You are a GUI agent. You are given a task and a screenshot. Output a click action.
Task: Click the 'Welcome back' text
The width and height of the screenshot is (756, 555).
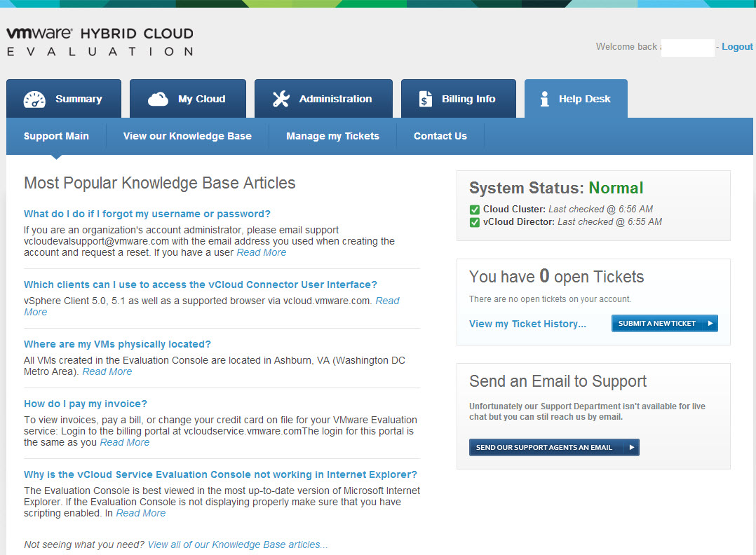[x=626, y=47]
